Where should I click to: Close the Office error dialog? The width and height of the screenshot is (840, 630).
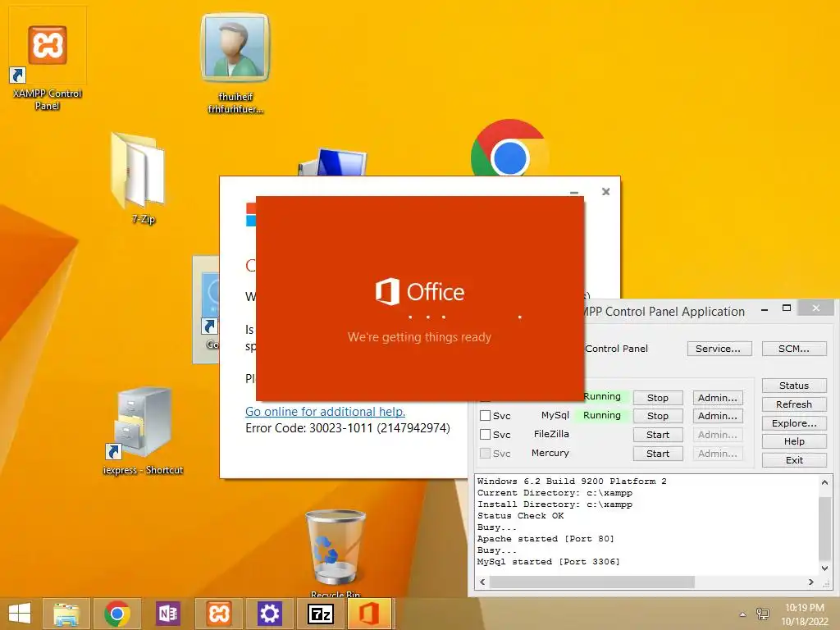pyautogui.click(x=606, y=192)
